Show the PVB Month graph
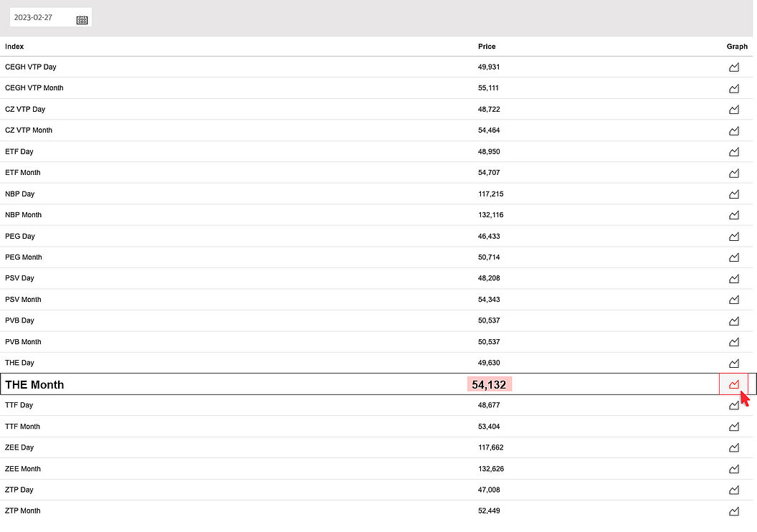757x532 pixels. pyautogui.click(x=734, y=342)
